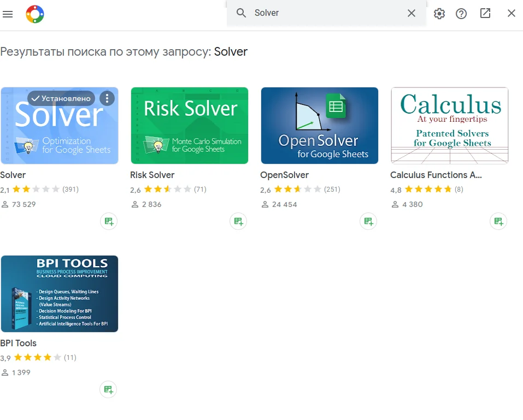Viewport: 523px width, 420px height.
Task: Focus the search field containing Solver
Action: pyautogui.click(x=326, y=13)
